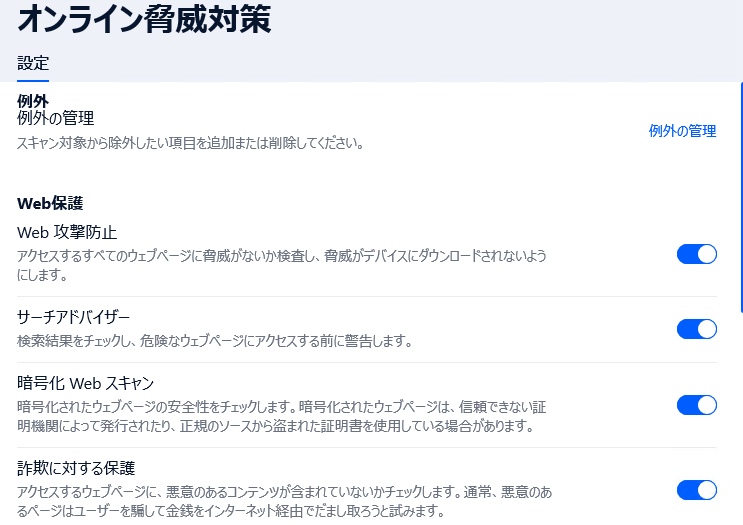Click the 悪意のあるコンテンツ description paragraph
Screen dimensions: 743x525
(285, 501)
